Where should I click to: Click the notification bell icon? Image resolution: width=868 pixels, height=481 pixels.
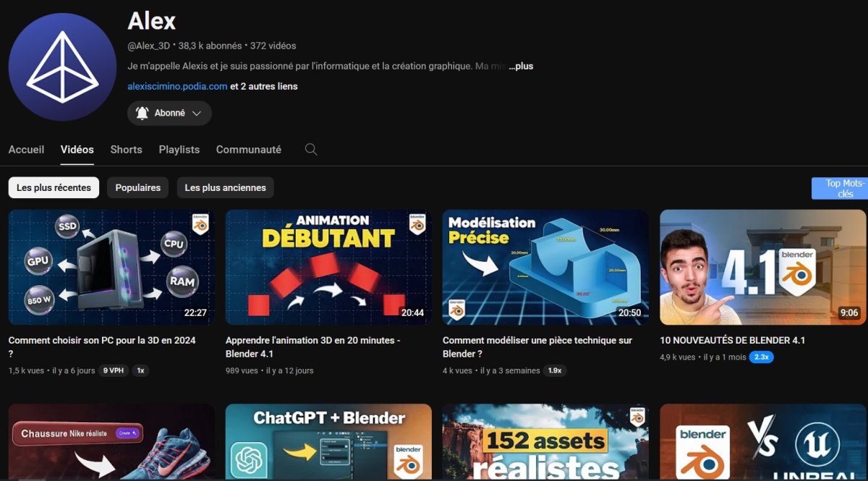click(x=142, y=113)
